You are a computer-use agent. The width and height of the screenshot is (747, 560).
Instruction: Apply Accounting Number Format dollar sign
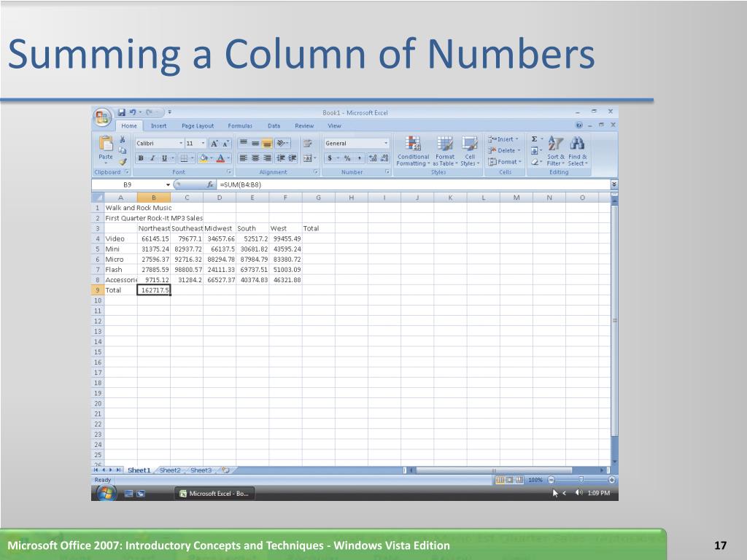330,158
